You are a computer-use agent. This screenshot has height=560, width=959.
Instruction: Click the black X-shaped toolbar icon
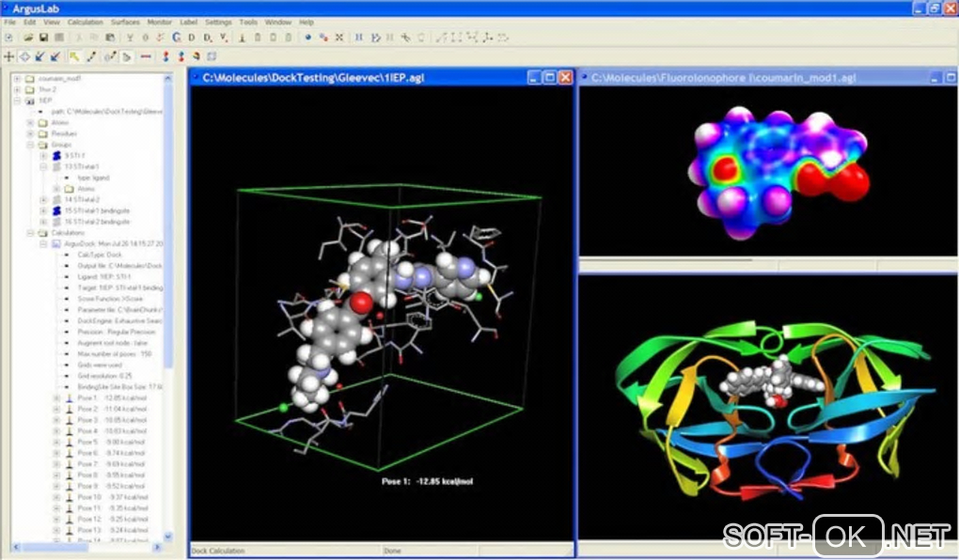(338, 38)
